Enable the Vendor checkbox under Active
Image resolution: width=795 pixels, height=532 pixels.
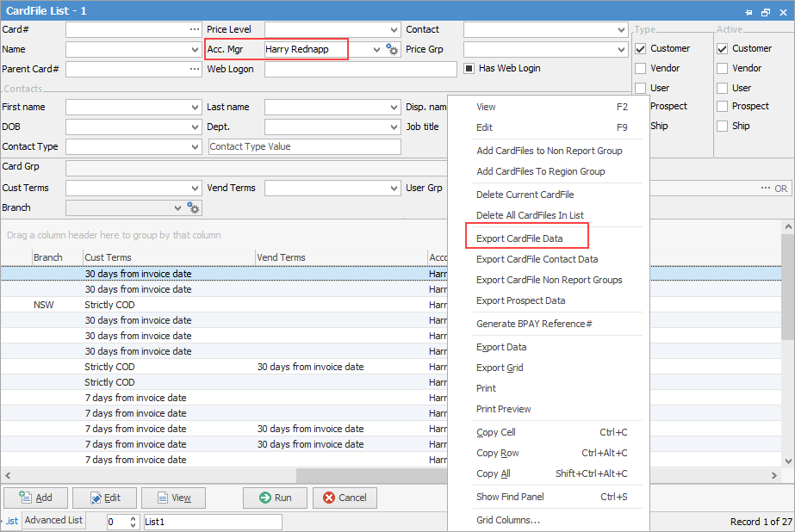click(x=723, y=68)
